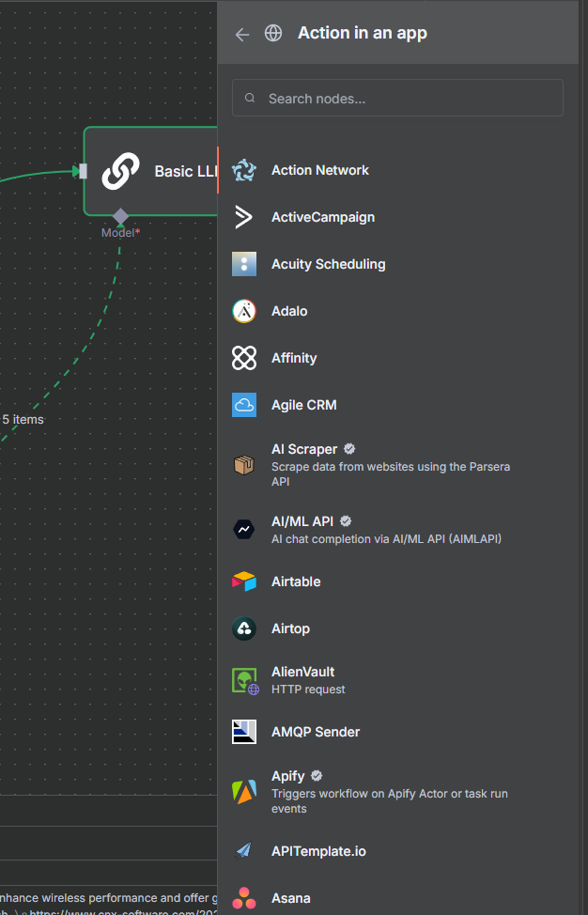Pick the AI Scraper node title

click(x=304, y=449)
